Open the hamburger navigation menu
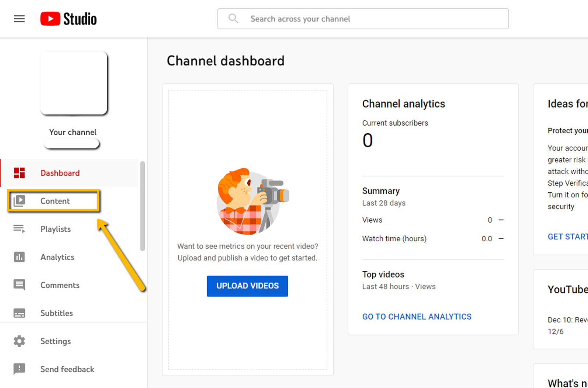 point(19,19)
